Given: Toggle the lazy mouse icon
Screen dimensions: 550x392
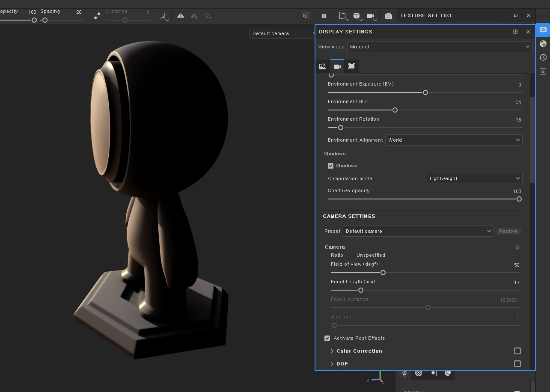Looking at the screenshot, I should click(x=97, y=16).
